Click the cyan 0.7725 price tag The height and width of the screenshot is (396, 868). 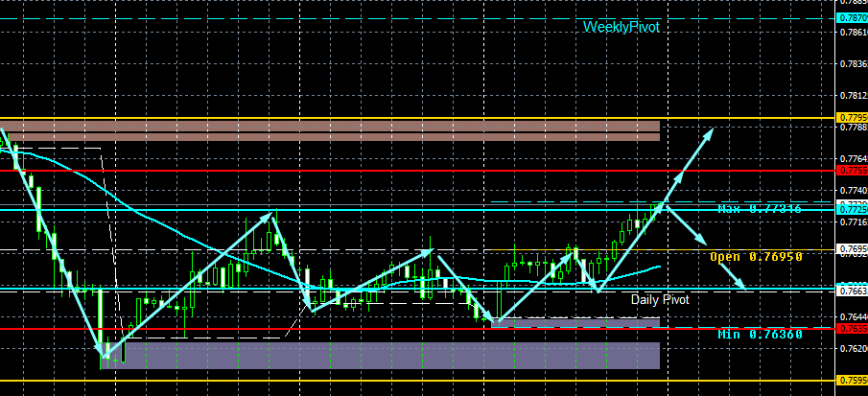click(853, 210)
